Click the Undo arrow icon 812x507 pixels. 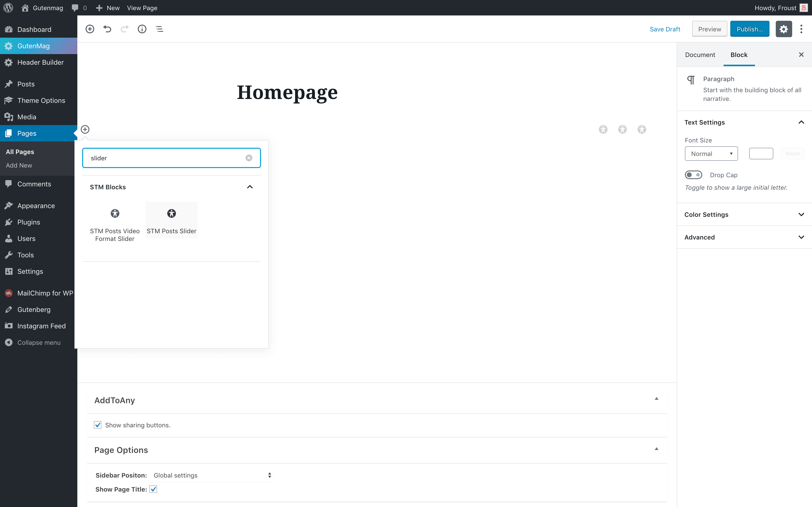107,29
